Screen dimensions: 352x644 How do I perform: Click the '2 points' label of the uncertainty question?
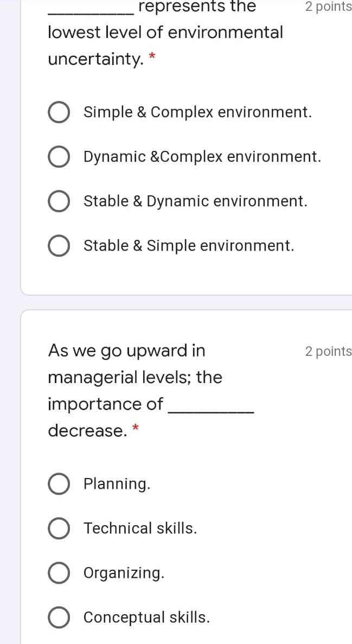pyautogui.click(x=328, y=7)
